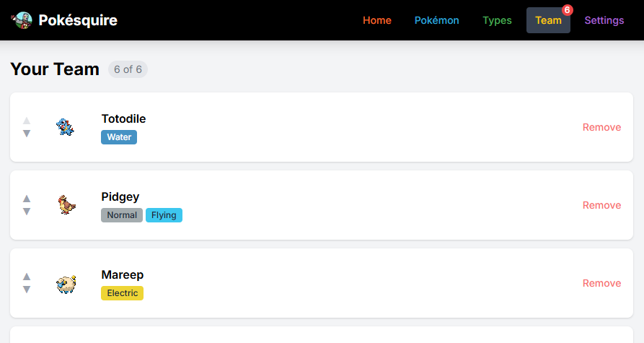Viewport: 644px width, 343px height.
Task: Click the Mareep name text
Action: point(123,274)
